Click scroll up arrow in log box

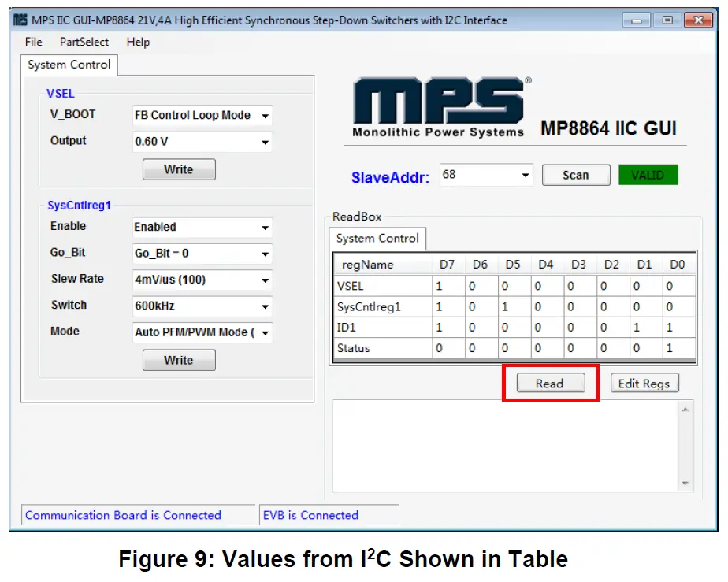[x=685, y=410]
